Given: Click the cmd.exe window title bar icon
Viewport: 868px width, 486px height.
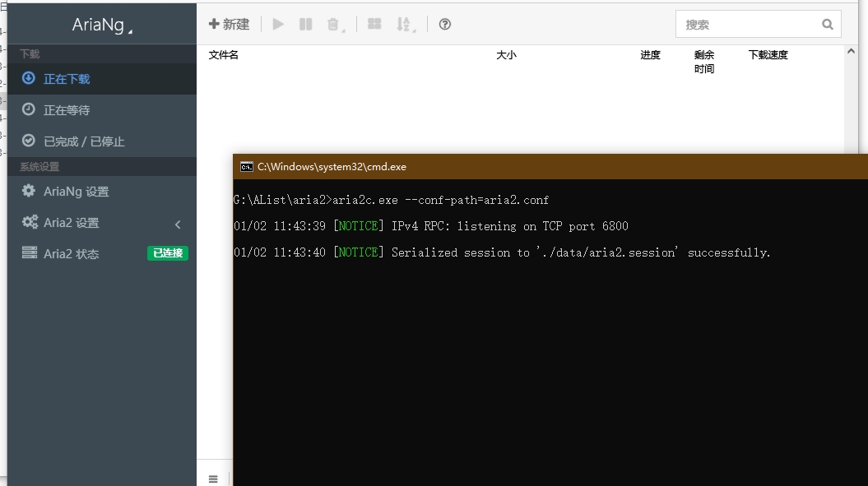Looking at the screenshot, I should (246, 167).
